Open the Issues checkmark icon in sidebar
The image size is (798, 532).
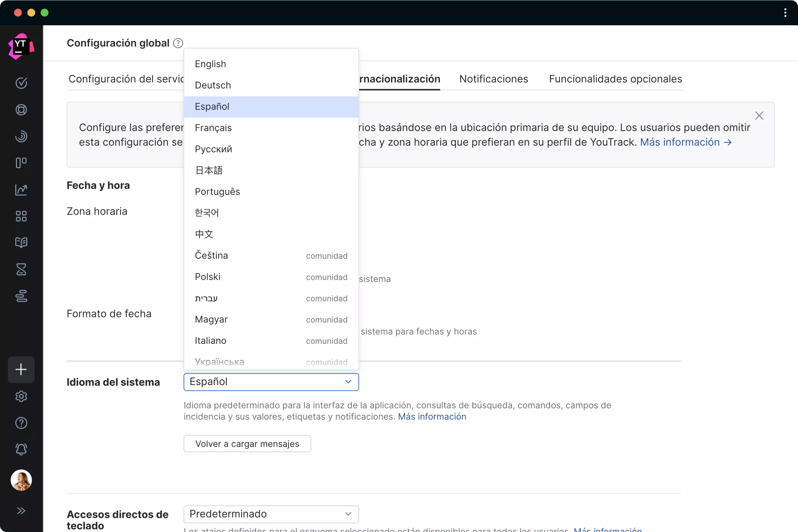(x=21, y=83)
